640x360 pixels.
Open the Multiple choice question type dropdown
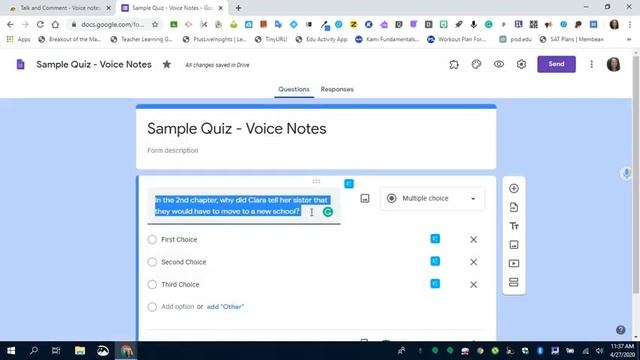[x=432, y=198]
